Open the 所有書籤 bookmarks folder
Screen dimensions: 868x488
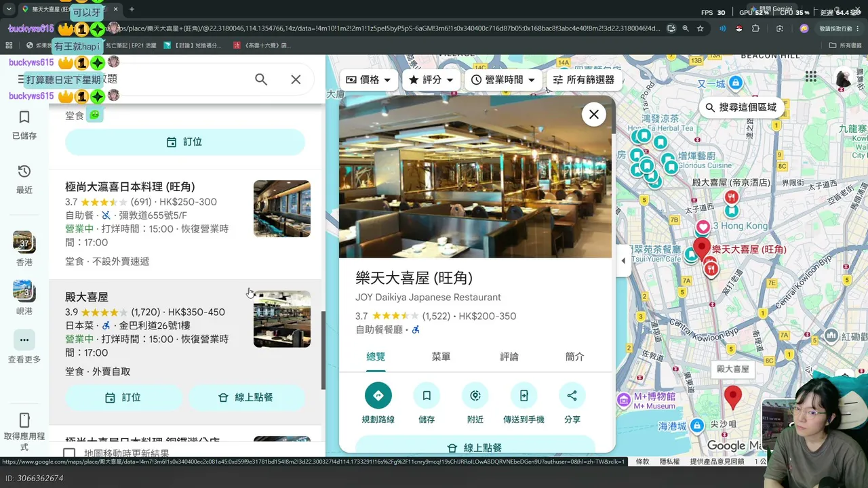point(845,45)
